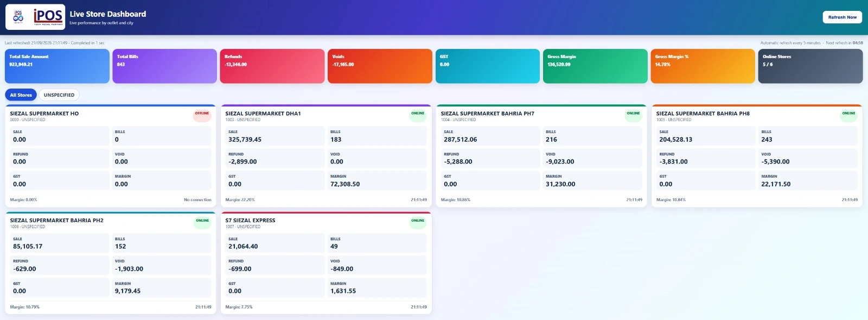Click Margin: 7.75% footer on S7 Express

[x=239, y=307]
